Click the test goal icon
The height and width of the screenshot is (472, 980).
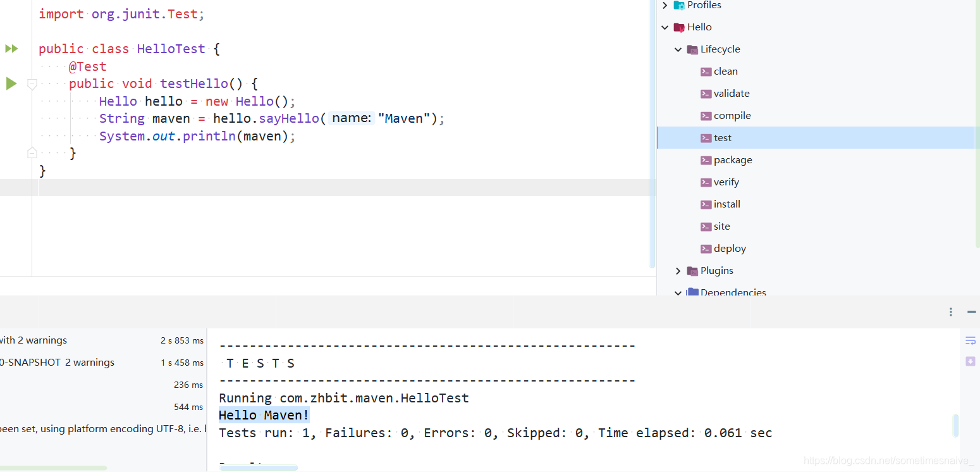click(706, 138)
